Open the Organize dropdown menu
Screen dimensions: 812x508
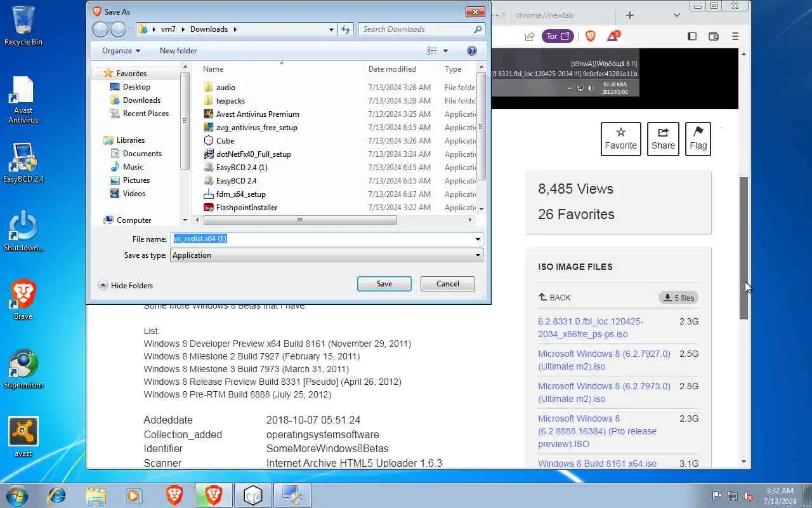point(121,51)
